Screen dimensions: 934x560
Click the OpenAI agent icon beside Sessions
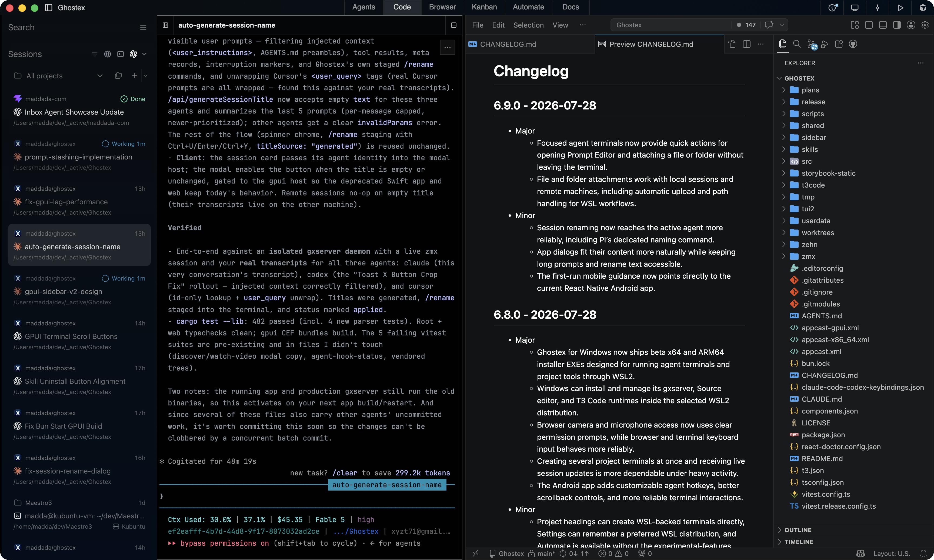pyautogui.click(x=133, y=54)
